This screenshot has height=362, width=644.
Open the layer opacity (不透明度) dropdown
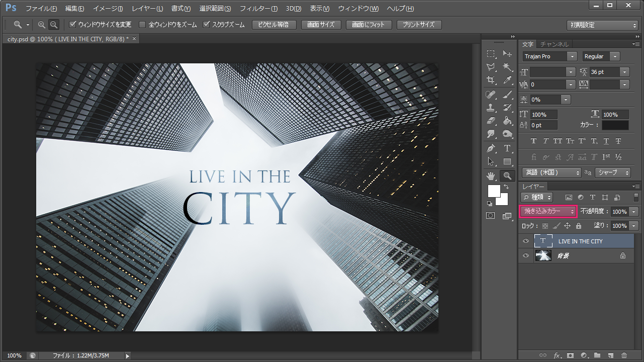point(633,211)
